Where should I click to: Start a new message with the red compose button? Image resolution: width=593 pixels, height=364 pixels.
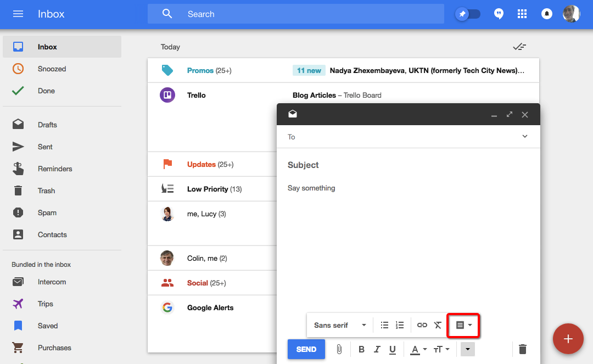tap(568, 339)
